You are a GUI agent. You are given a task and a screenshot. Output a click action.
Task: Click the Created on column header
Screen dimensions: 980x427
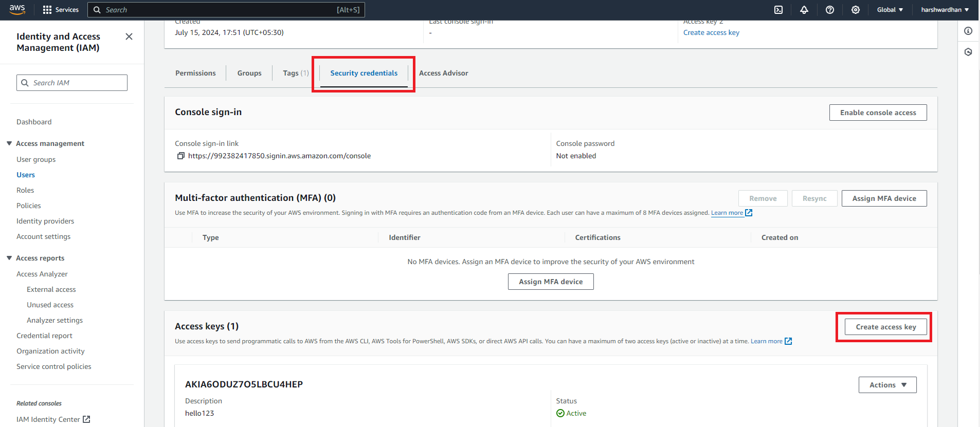click(780, 237)
